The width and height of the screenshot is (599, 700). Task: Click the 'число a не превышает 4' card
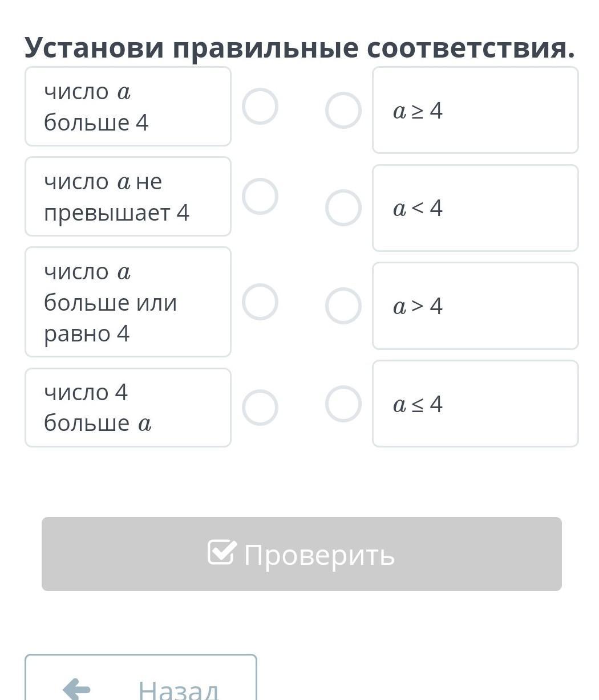128,197
